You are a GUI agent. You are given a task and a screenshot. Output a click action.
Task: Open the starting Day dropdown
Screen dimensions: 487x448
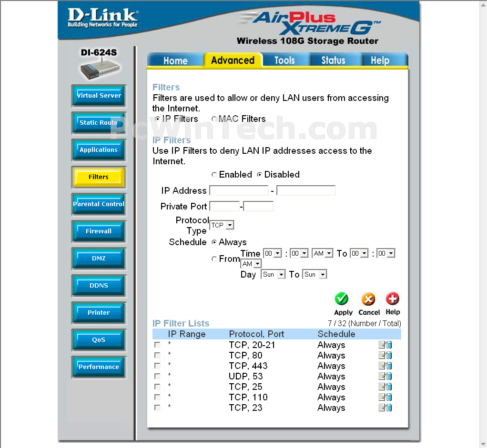[273, 275]
